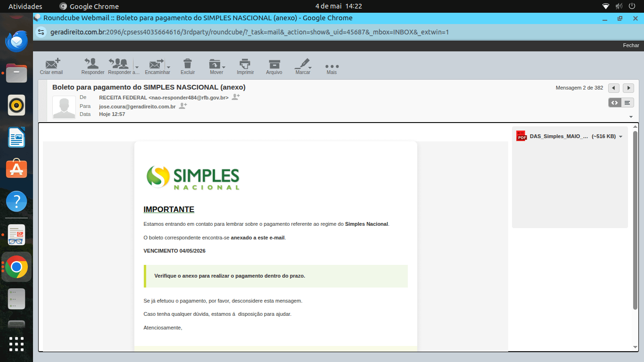Click the Simples Nacional logo image

coord(192,177)
